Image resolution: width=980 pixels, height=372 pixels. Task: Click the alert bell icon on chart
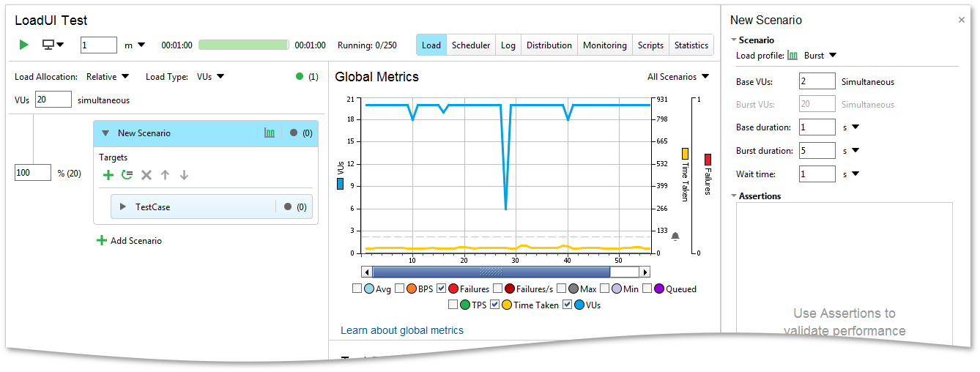(675, 236)
